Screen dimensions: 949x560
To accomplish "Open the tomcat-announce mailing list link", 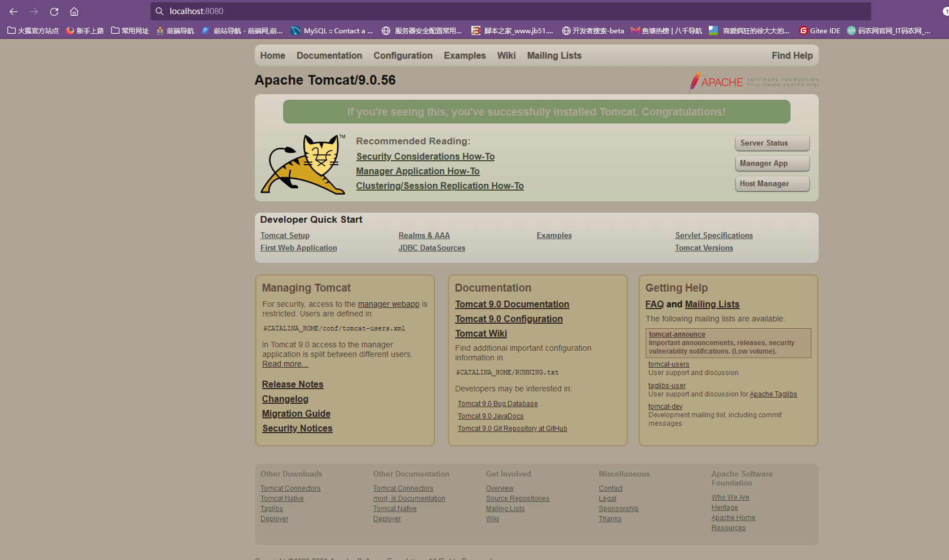I will [677, 334].
